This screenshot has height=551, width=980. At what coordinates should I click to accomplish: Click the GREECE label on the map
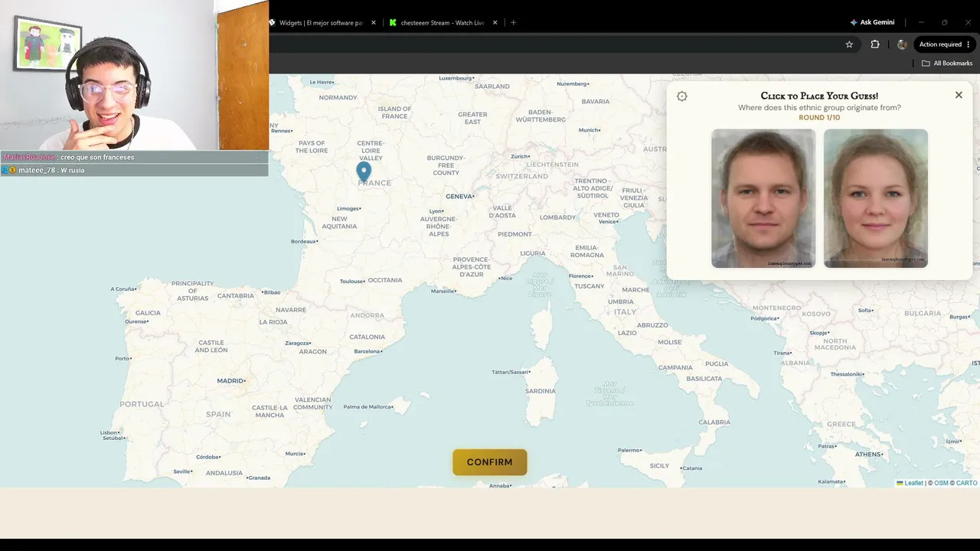[841, 424]
